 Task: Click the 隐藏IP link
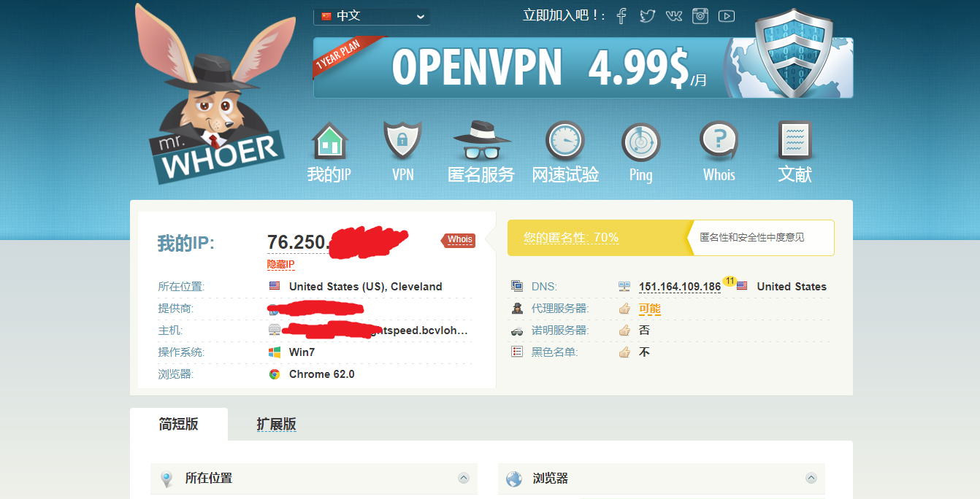coord(280,264)
